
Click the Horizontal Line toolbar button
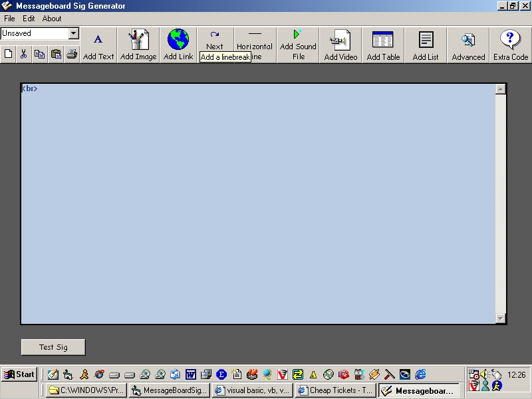tap(255, 40)
